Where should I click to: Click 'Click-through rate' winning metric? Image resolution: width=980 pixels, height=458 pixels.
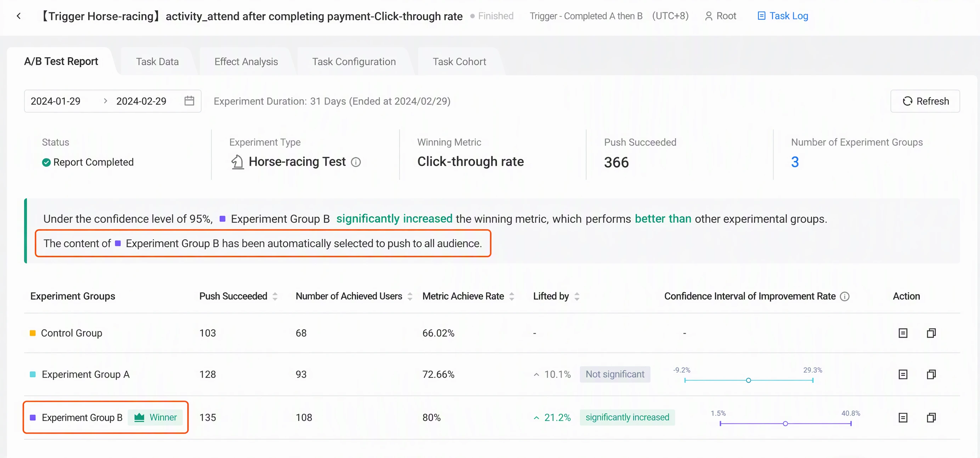[470, 161]
